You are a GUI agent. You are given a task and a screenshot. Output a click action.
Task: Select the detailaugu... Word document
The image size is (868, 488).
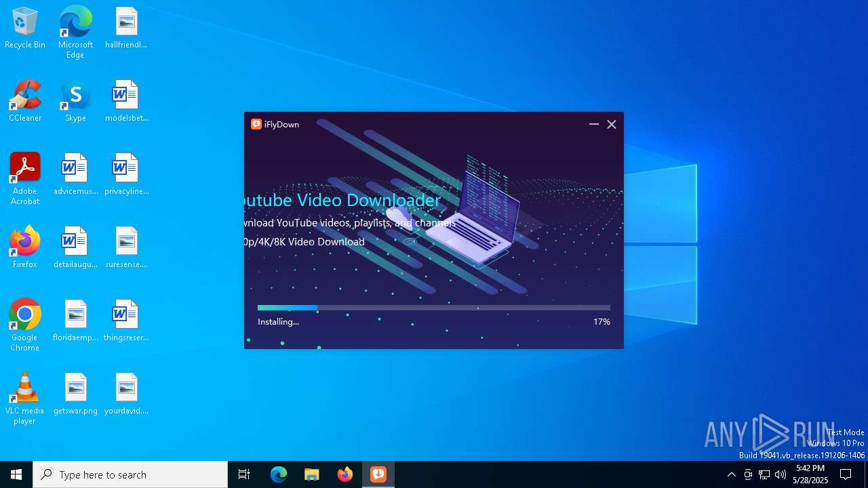click(75, 248)
